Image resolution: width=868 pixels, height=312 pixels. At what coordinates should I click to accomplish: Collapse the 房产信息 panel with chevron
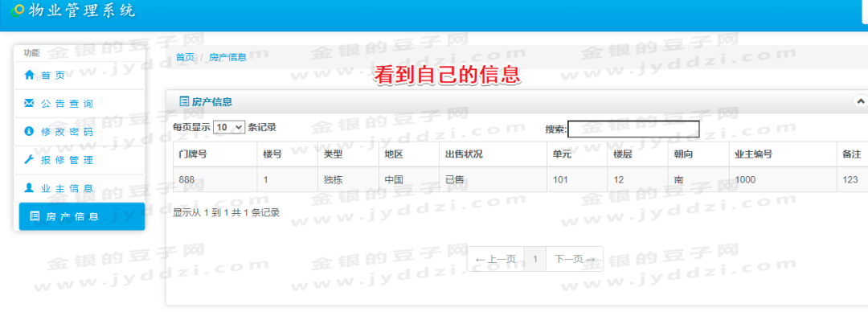[x=860, y=101]
